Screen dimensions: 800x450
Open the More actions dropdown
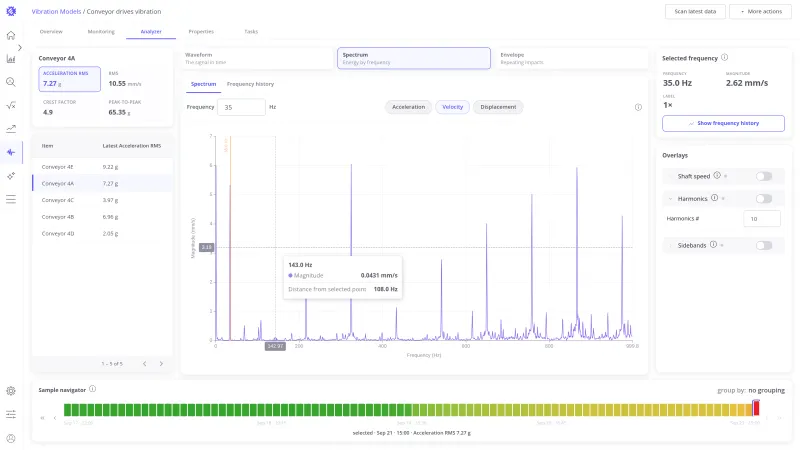pos(760,11)
